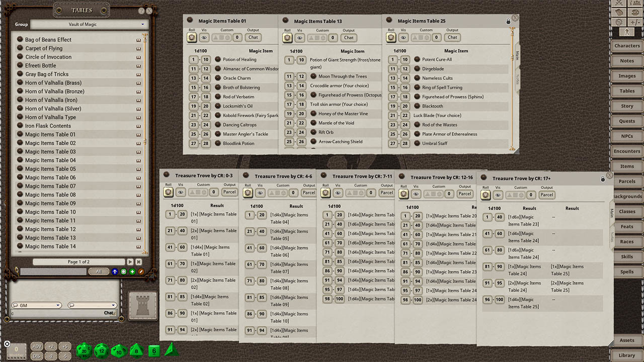This screenshot has width=644, height=362.
Task: Toggle the All filter in the Tables list
Action: (x=99, y=271)
